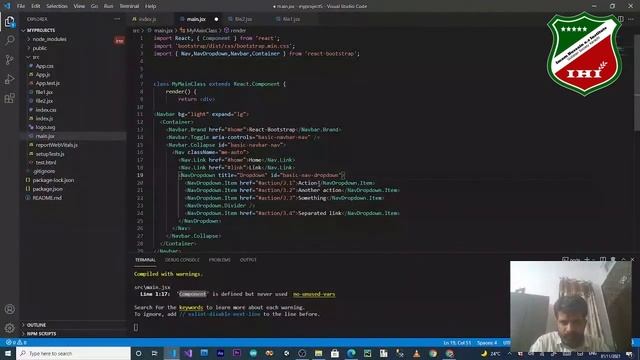This screenshot has width=640, height=360.
Task: Click the add new terminal plus icon
Action: (587, 260)
